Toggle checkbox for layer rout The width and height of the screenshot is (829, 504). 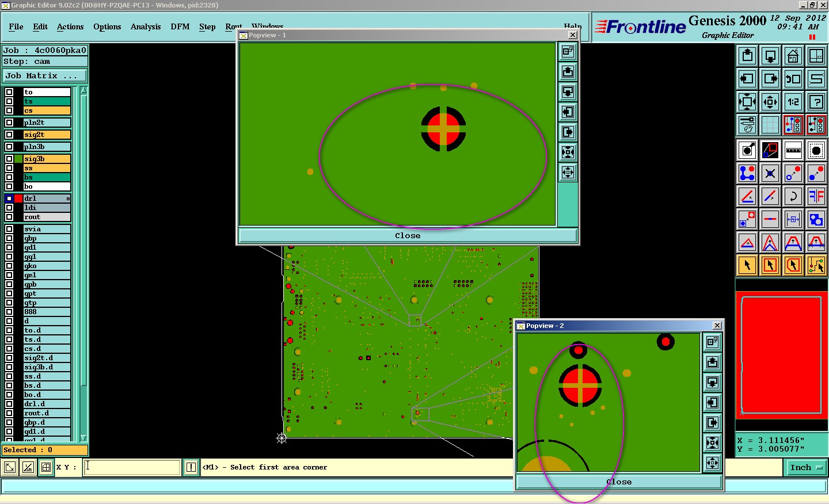tap(9, 217)
